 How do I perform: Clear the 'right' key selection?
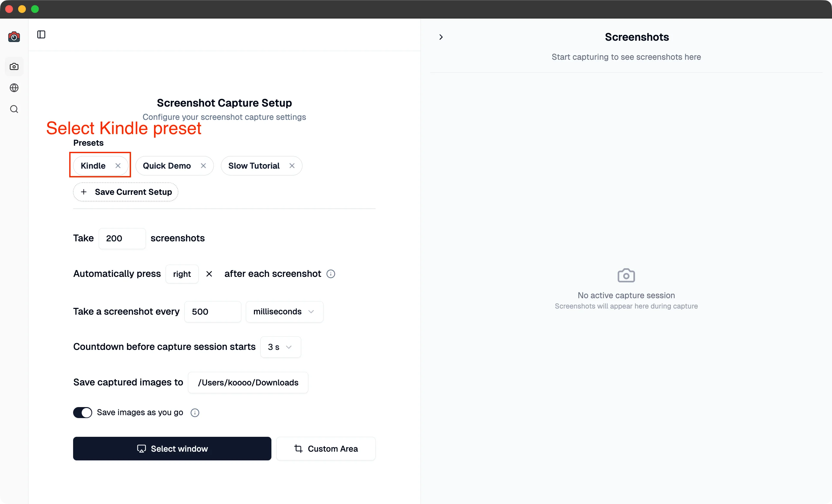pos(209,274)
